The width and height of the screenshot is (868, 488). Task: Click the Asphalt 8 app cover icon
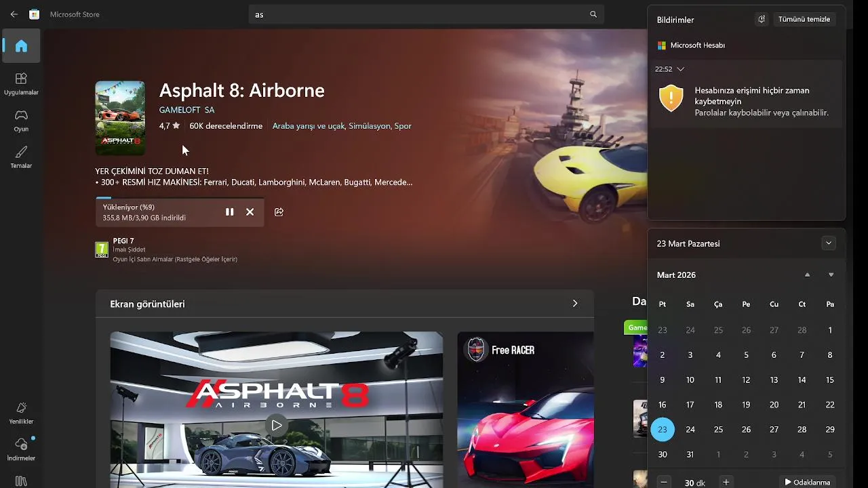tap(120, 118)
